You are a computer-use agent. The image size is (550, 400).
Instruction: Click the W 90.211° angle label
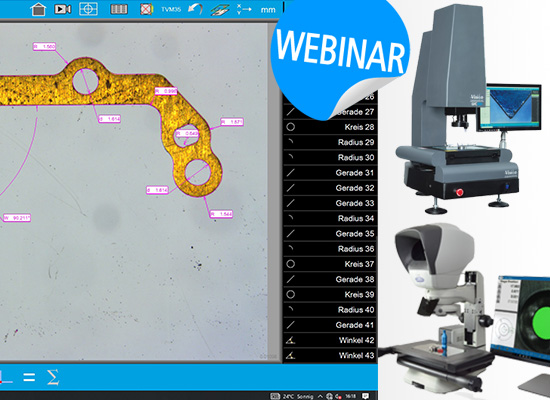[x=17, y=218]
